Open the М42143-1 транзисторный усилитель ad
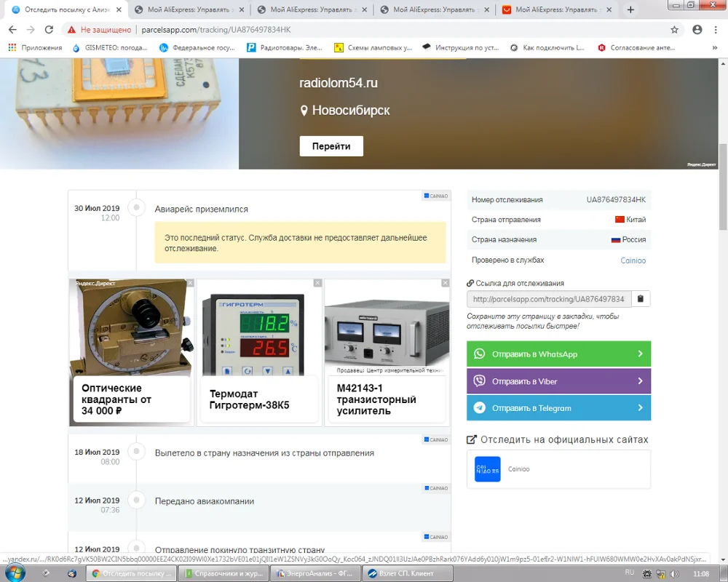Viewport: 728px width, 582px height. click(x=387, y=353)
